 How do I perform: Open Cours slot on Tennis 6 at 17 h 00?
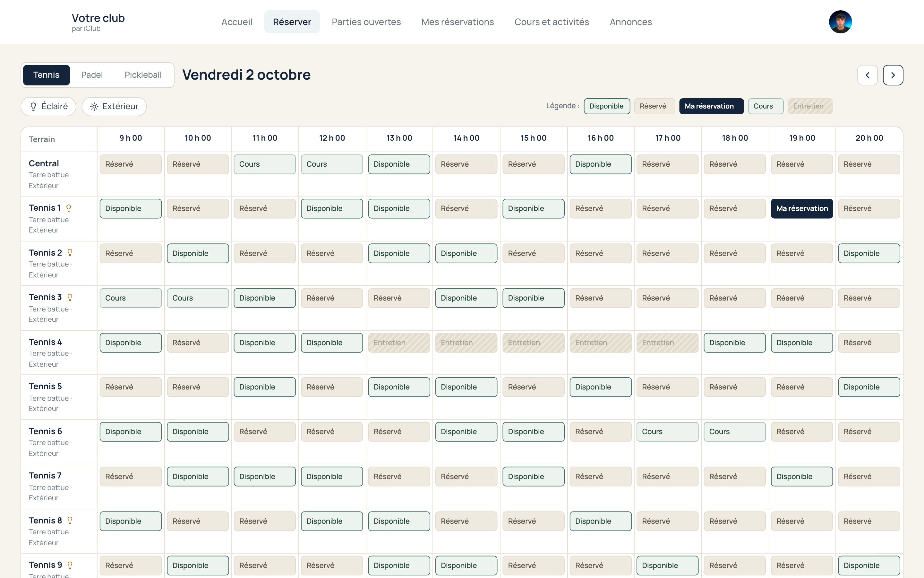click(667, 432)
